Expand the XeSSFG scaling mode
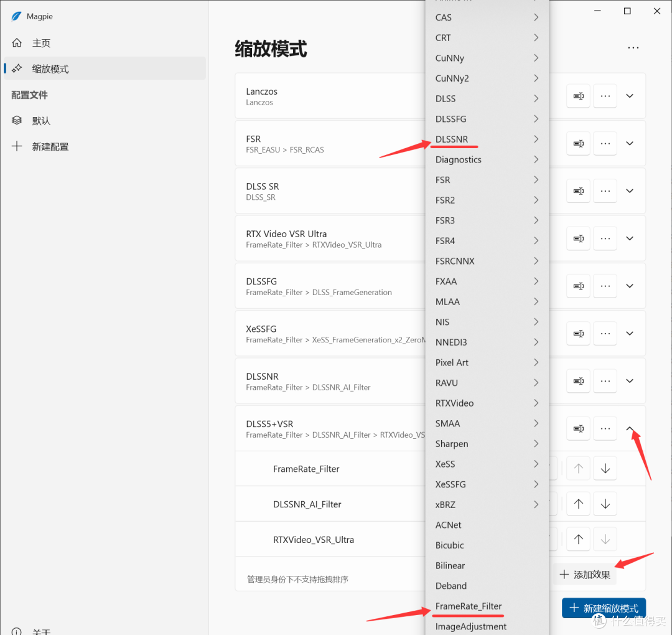Screen dimensions: 672x635 [x=630, y=333]
